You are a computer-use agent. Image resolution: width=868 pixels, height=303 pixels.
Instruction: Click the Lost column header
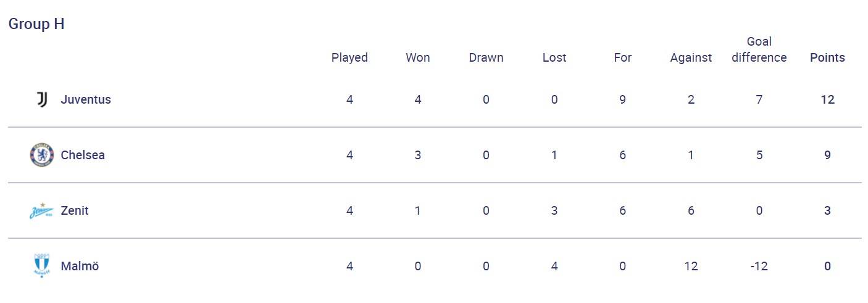point(554,57)
